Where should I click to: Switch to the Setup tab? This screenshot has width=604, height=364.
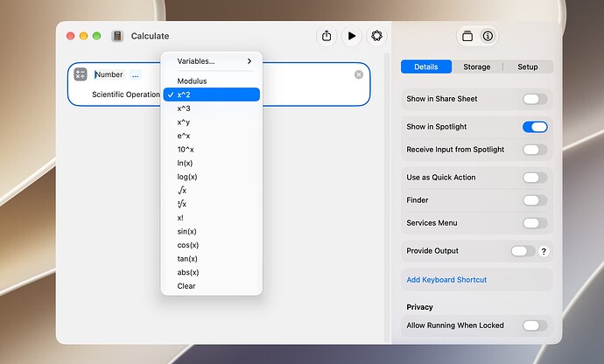(527, 66)
